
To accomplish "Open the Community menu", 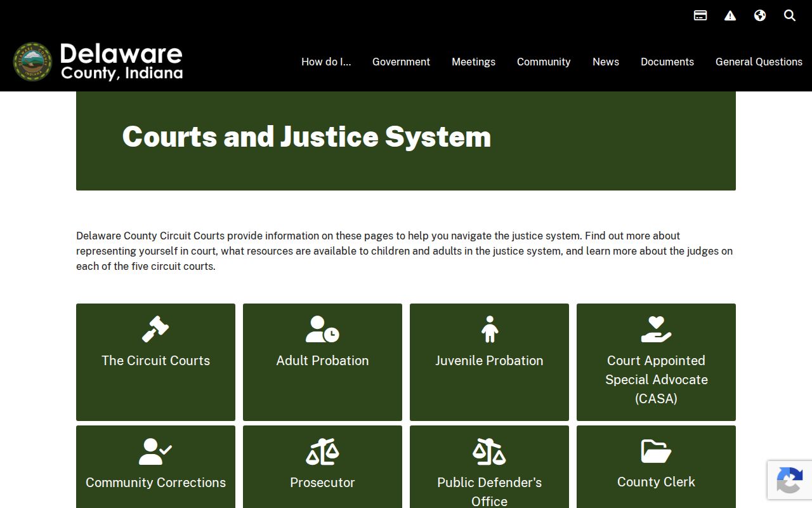I will (544, 62).
